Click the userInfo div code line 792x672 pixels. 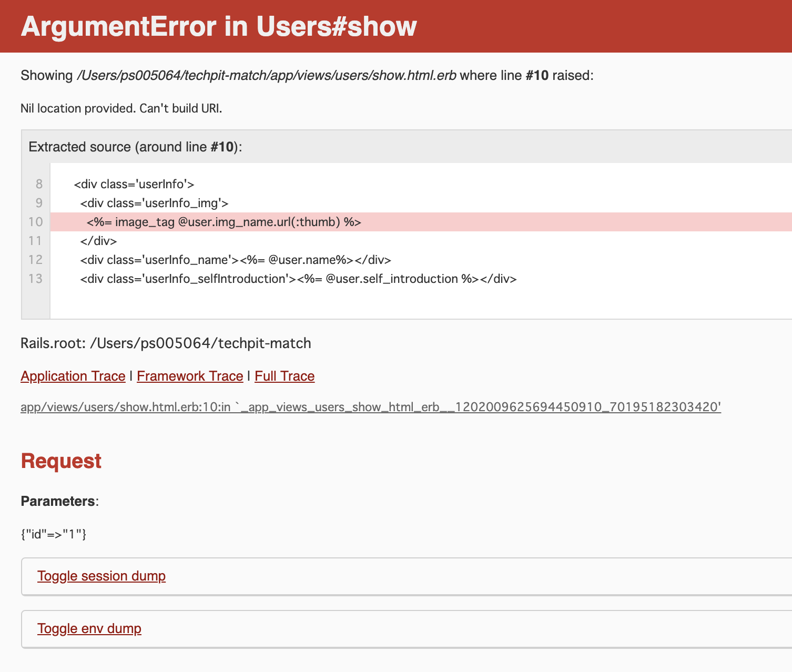click(x=134, y=184)
